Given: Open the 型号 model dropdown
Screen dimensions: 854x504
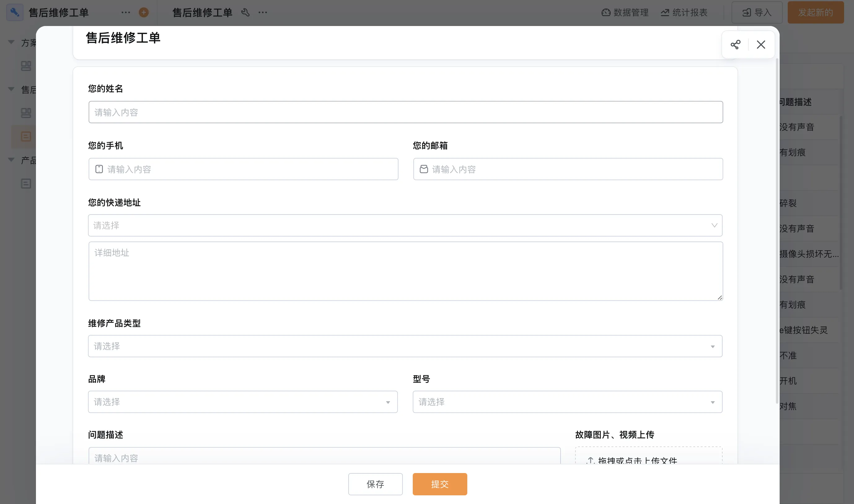Looking at the screenshot, I should click(567, 402).
